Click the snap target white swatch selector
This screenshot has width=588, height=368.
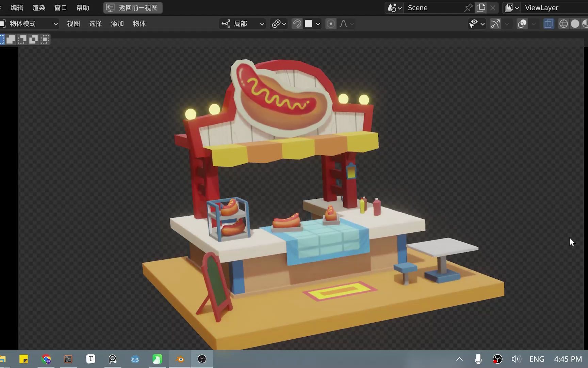coord(309,24)
